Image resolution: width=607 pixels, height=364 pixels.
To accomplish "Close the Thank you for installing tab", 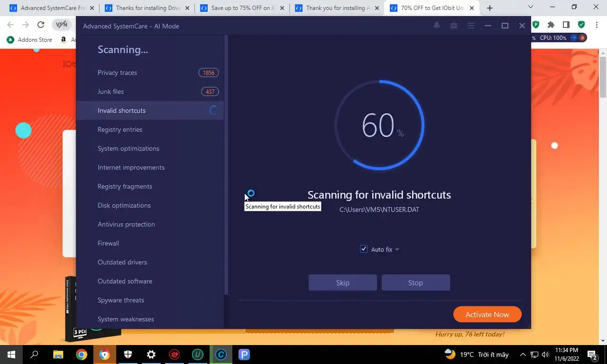I will pos(377,8).
